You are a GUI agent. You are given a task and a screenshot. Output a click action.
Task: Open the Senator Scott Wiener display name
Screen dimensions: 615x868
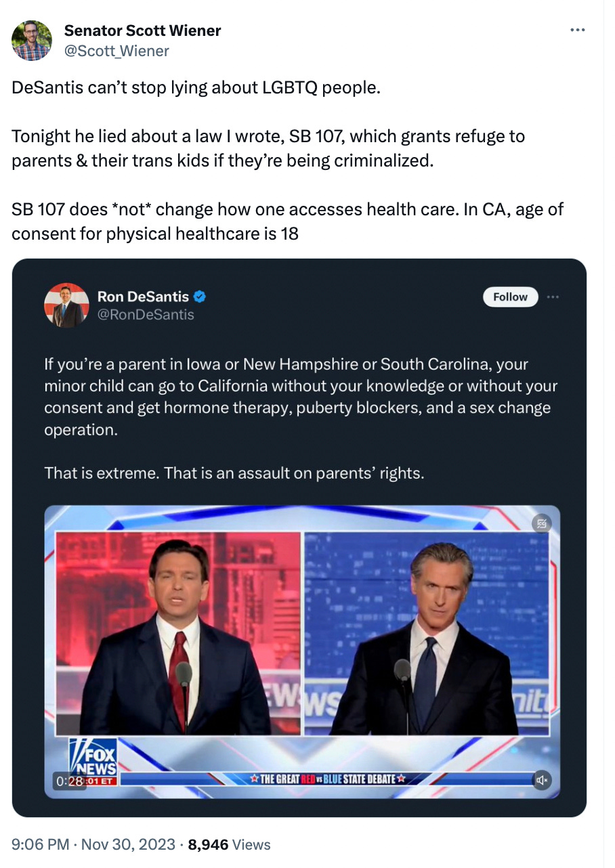pos(143,30)
